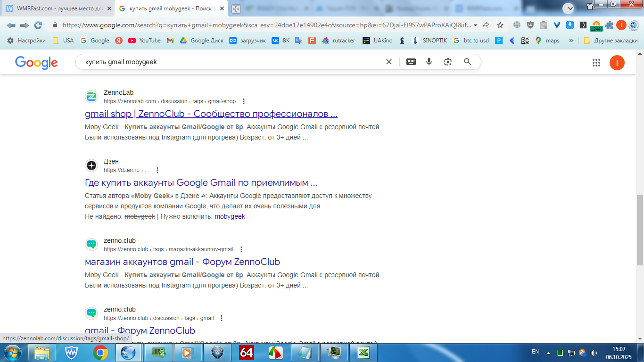Open the on-screen keyboard input tool

tap(411, 62)
